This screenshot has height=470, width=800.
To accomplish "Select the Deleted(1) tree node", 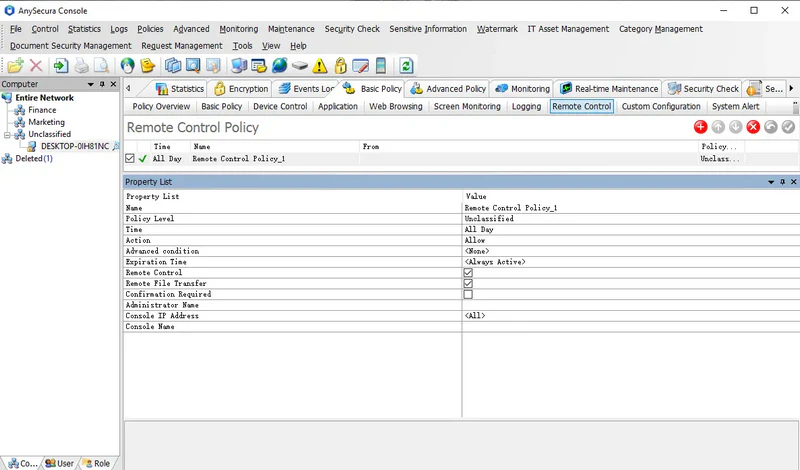I will (34, 159).
